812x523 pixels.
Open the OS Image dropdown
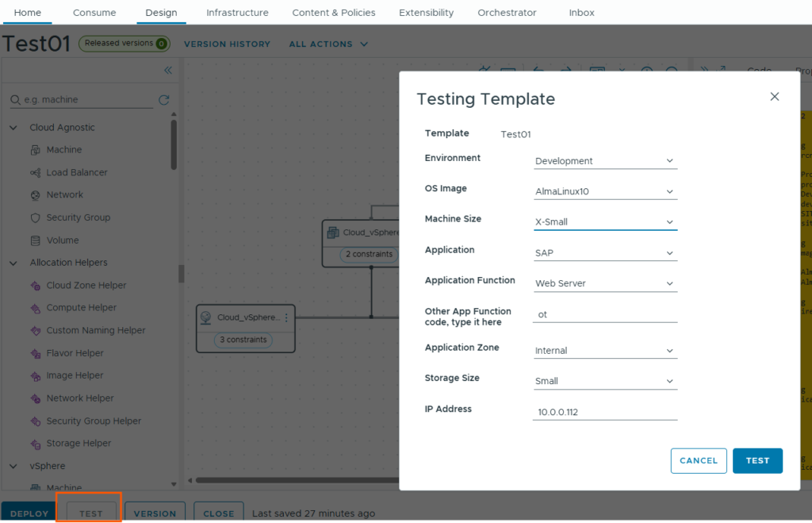(x=605, y=191)
